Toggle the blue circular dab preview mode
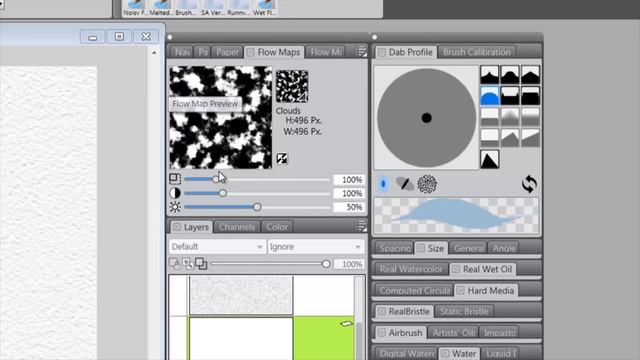The width and height of the screenshot is (640, 360). (x=383, y=184)
